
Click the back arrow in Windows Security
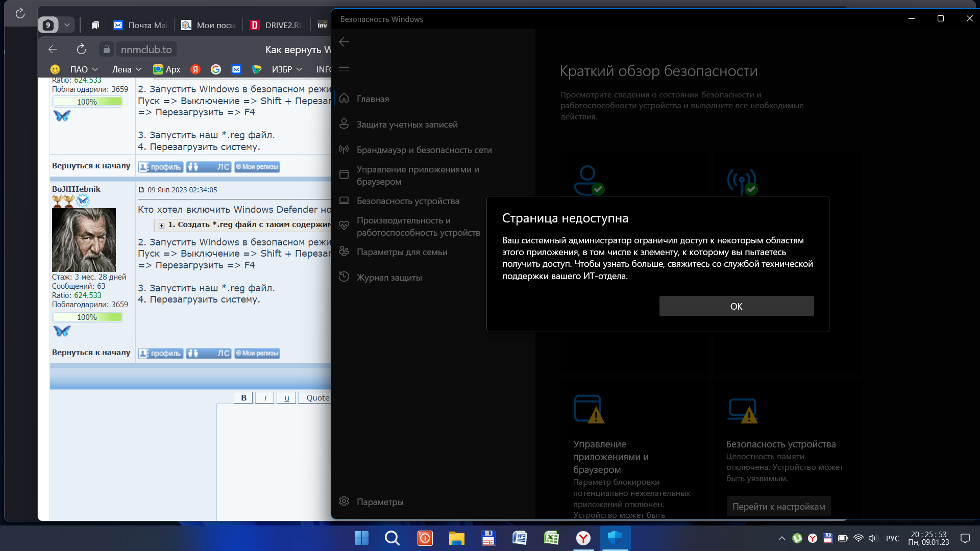[x=345, y=42]
